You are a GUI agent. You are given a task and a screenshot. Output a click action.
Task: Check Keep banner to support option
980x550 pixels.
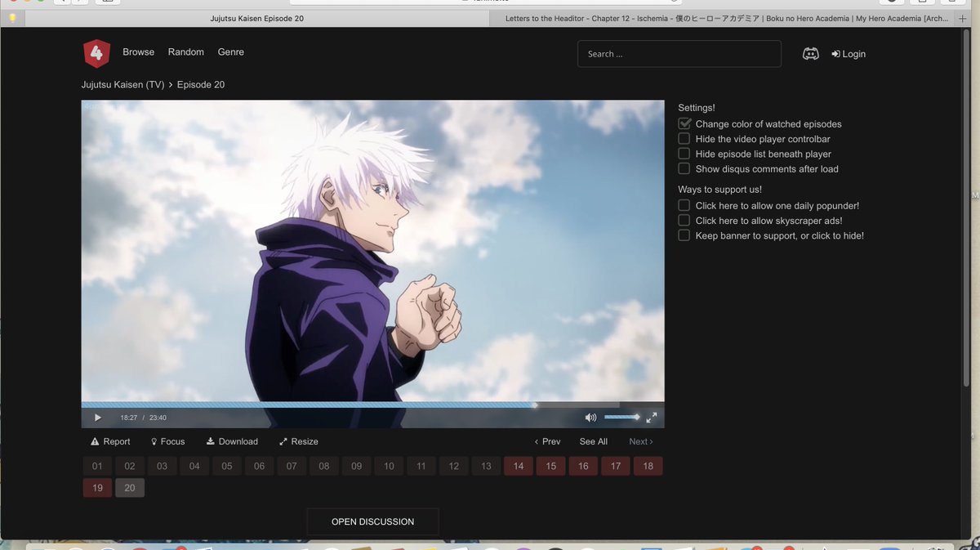(684, 235)
